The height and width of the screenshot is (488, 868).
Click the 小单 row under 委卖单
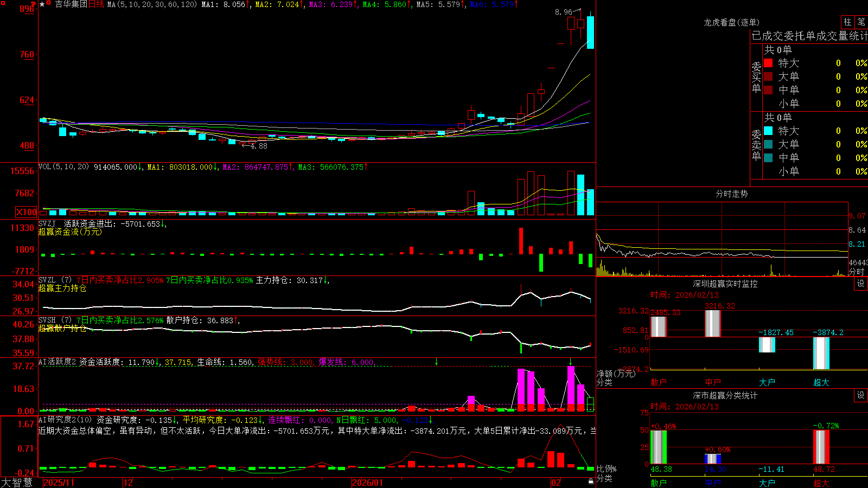click(x=815, y=171)
